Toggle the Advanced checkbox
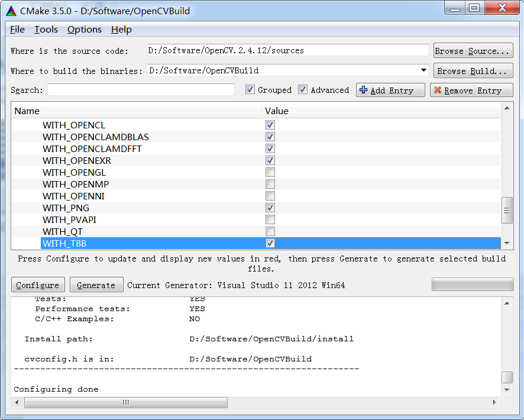 (303, 89)
